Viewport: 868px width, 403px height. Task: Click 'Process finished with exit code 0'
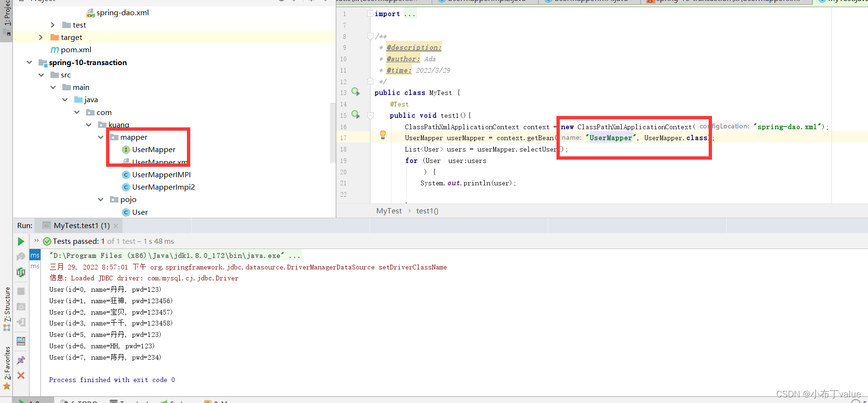112,380
